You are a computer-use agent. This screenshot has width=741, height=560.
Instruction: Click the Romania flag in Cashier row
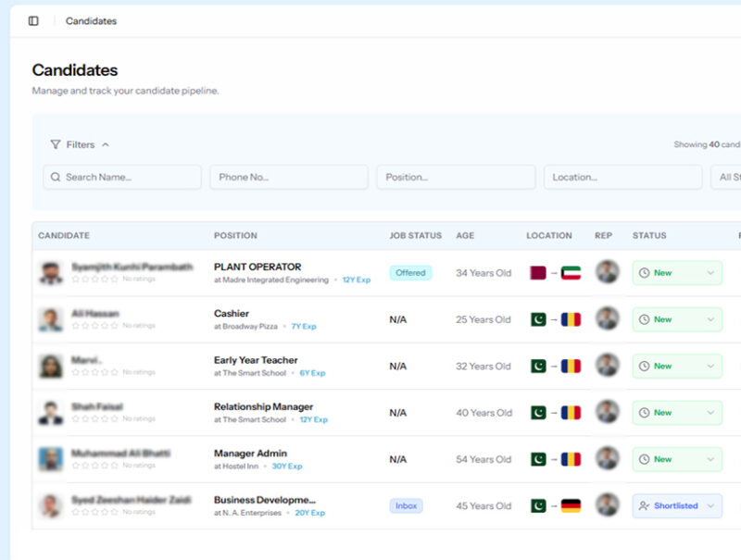[x=571, y=319]
